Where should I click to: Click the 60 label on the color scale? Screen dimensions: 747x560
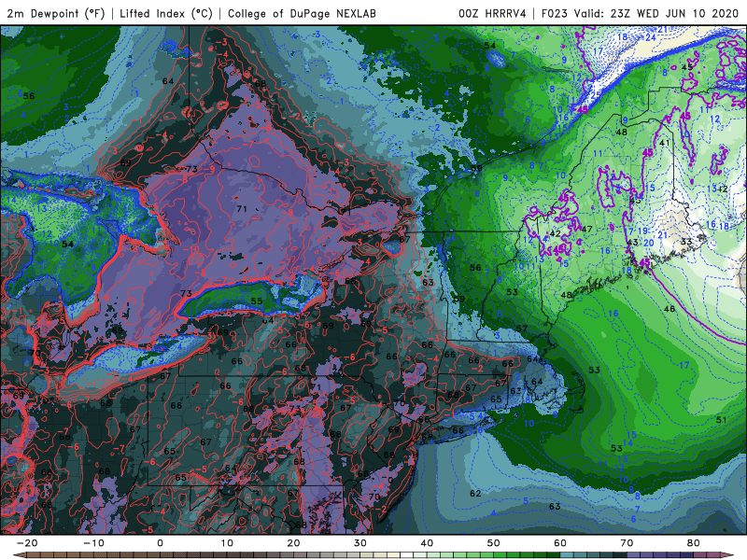pyautogui.click(x=560, y=543)
